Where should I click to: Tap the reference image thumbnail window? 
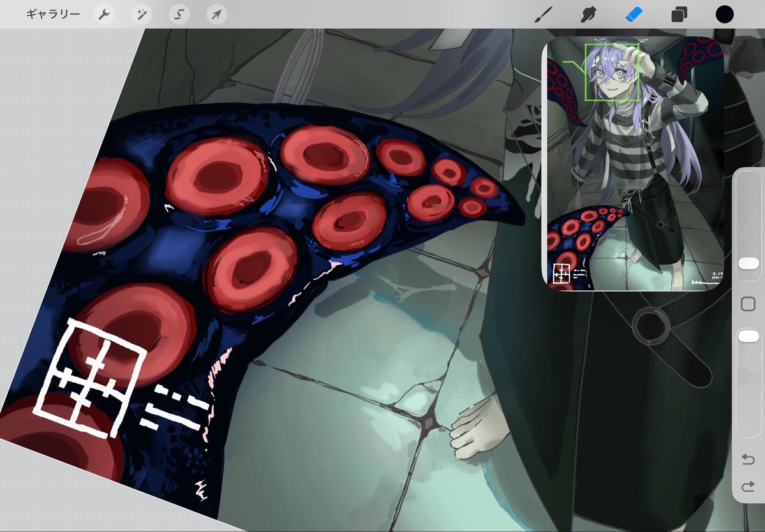click(633, 163)
